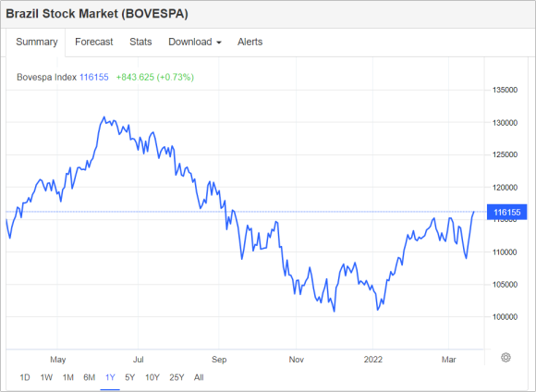
Task: Click the legend value 116155 in blue
Action: point(94,78)
